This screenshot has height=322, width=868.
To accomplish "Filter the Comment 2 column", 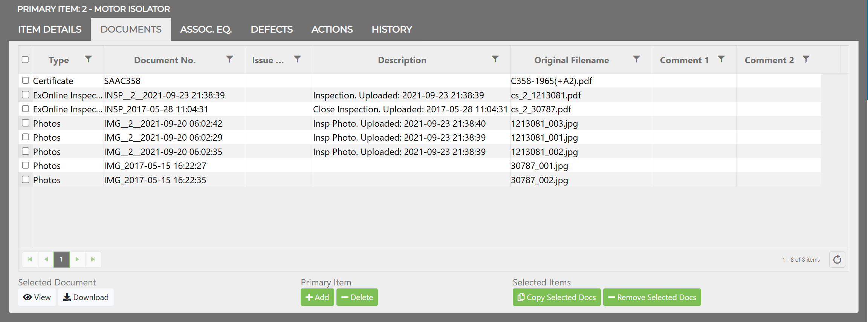I will click(x=806, y=59).
